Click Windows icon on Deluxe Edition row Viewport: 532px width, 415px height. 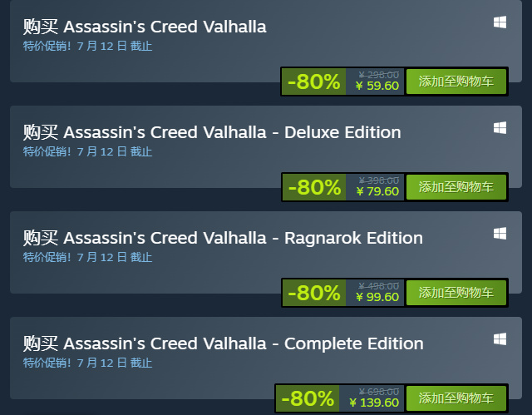tap(500, 128)
